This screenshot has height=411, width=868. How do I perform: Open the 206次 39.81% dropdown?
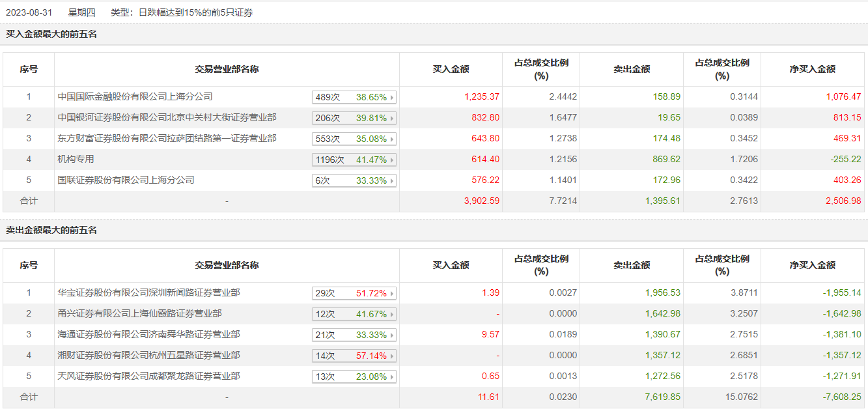(x=392, y=119)
